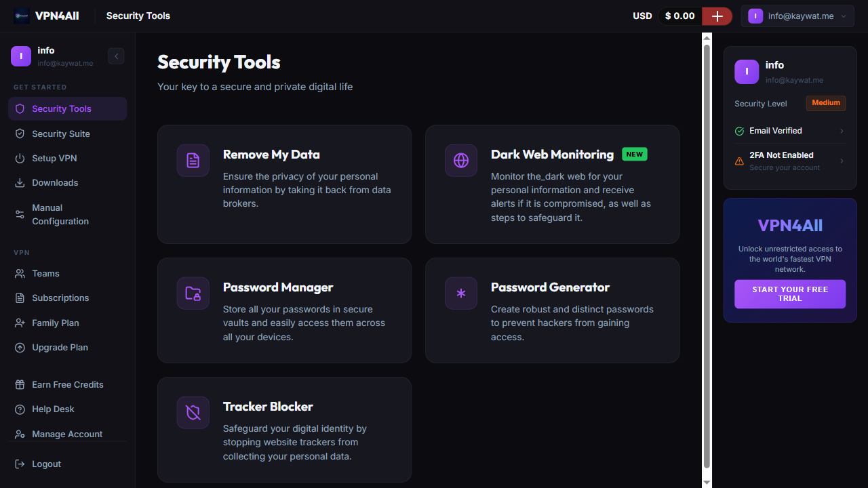Open the Dark Web Monitoring card title
868x488 pixels.
[x=552, y=155]
